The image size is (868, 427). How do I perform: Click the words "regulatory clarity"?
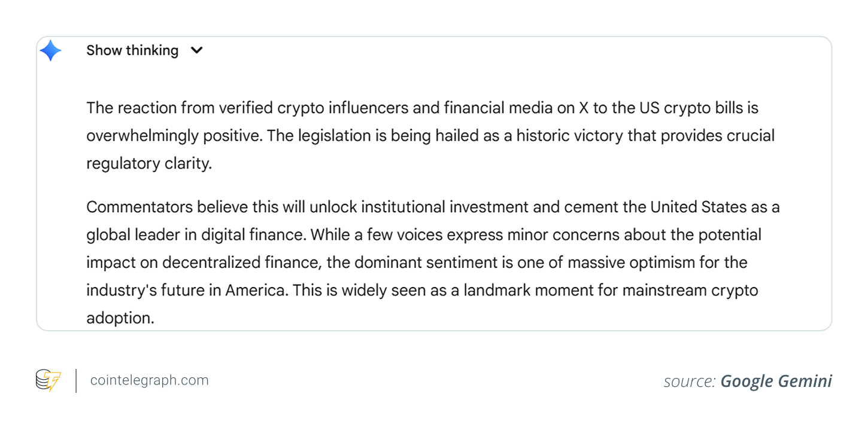coord(149,163)
